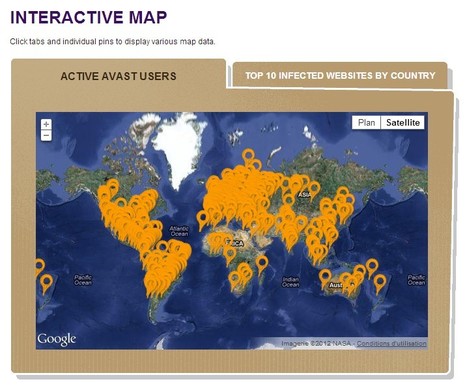467x386 pixels.
Task: Click the pin on New Zealand
Action: (380, 282)
